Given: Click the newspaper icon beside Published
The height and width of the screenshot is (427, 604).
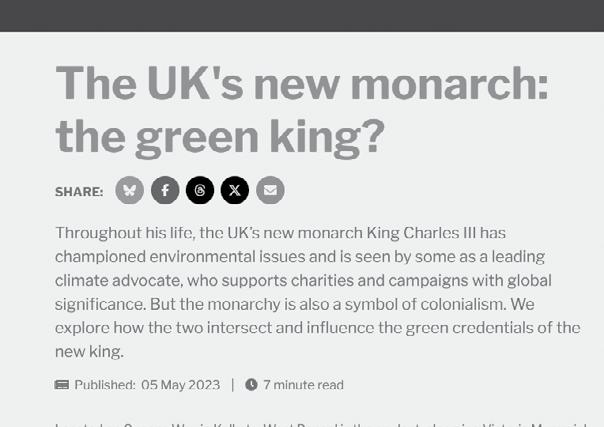Looking at the screenshot, I should (x=62, y=385).
